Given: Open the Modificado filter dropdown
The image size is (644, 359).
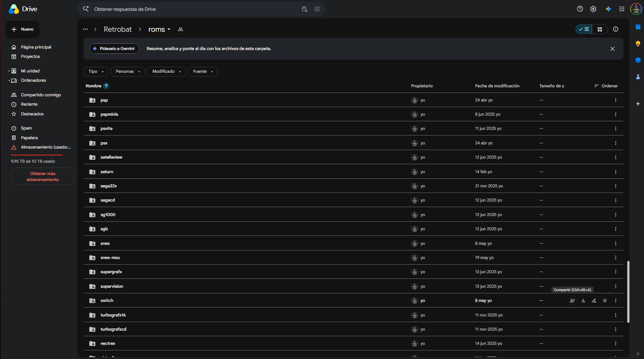Looking at the screenshot, I should [x=166, y=71].
